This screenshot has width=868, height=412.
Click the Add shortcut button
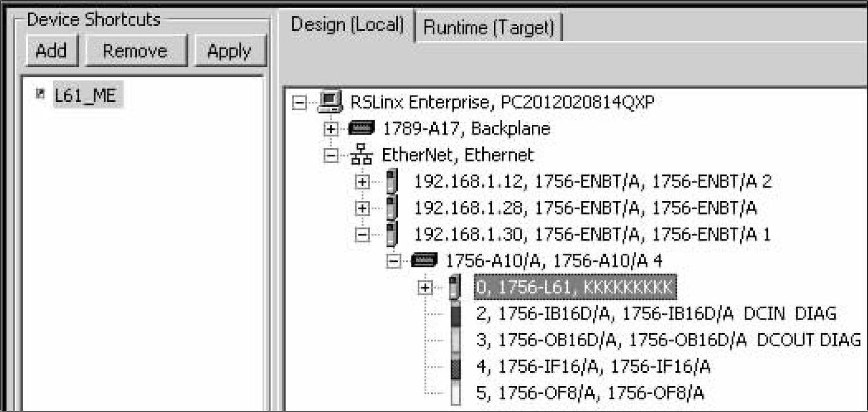(x=51, y=51)
